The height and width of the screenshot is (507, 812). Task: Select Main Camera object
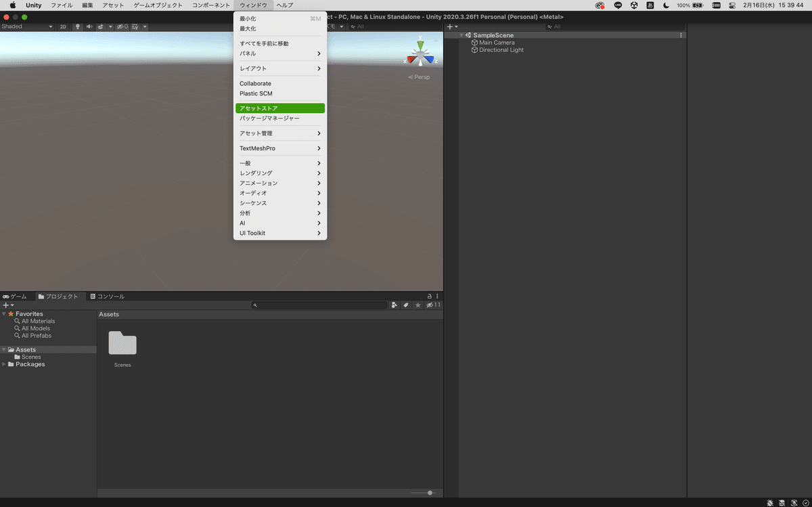497,43
